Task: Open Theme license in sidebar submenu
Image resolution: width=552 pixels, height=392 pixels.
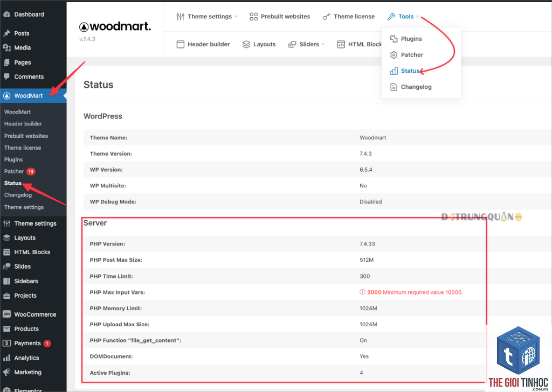Action: point(23,148)
